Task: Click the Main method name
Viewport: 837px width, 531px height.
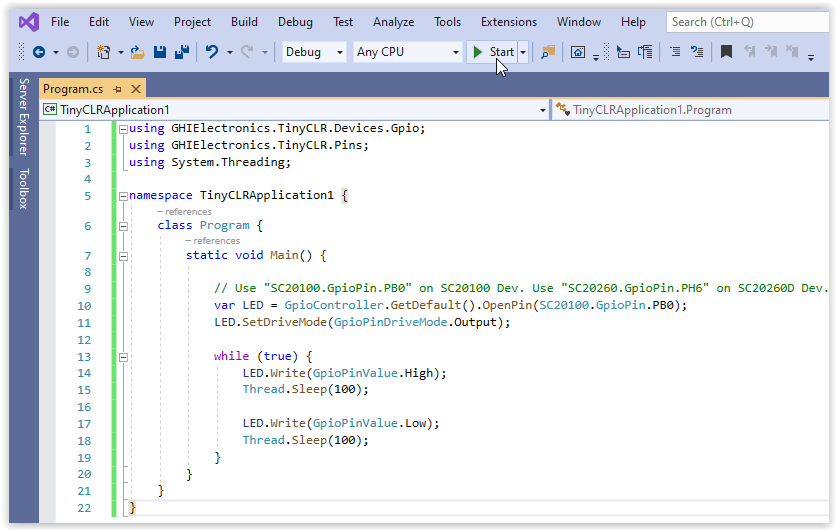Action: point(284,256)
